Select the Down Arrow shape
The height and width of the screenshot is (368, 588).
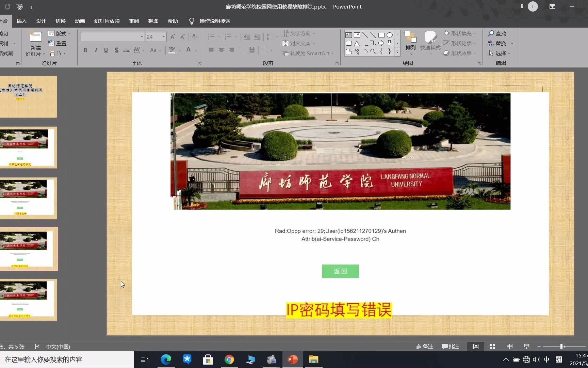point(390,43)
